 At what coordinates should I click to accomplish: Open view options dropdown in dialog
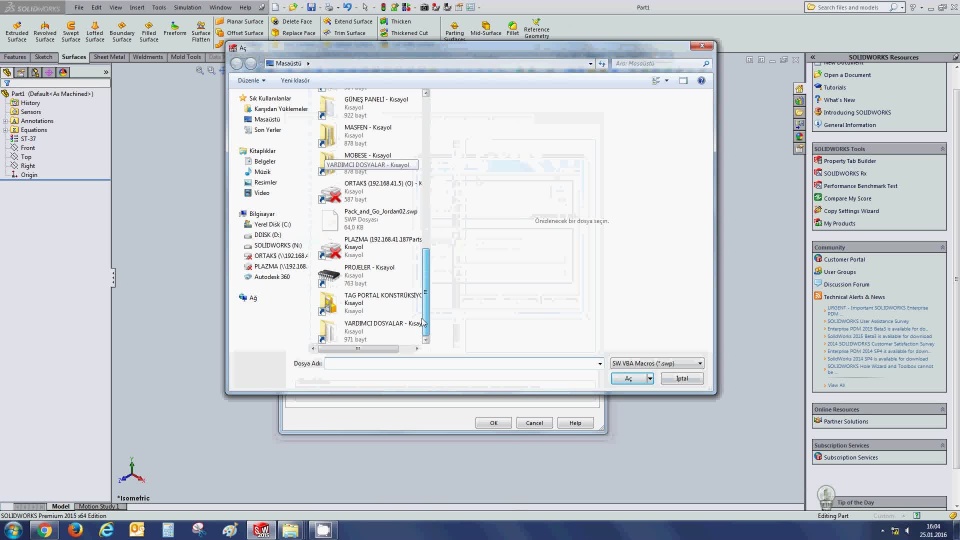tap(666, 80)
